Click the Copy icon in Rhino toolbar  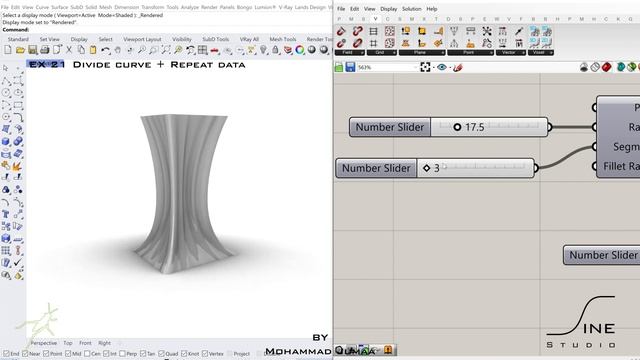point(81,50)
